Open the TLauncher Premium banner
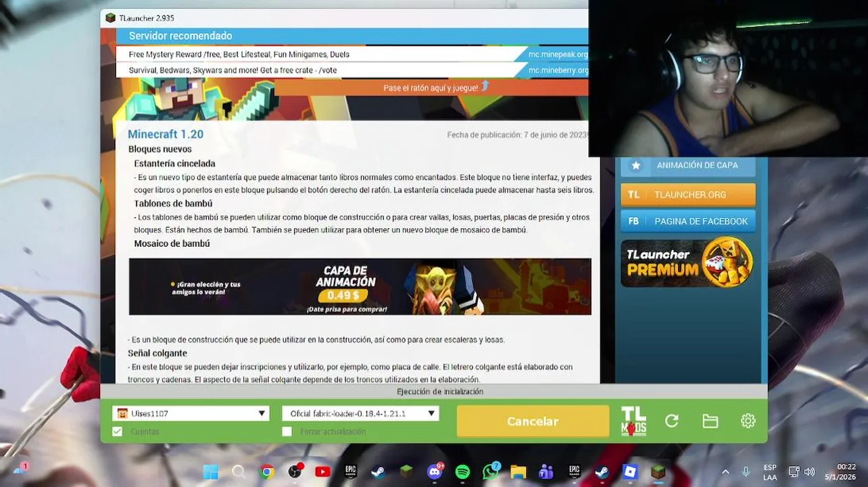The width and height of the screenshot is (868, 487). click(x=688, y=262)
